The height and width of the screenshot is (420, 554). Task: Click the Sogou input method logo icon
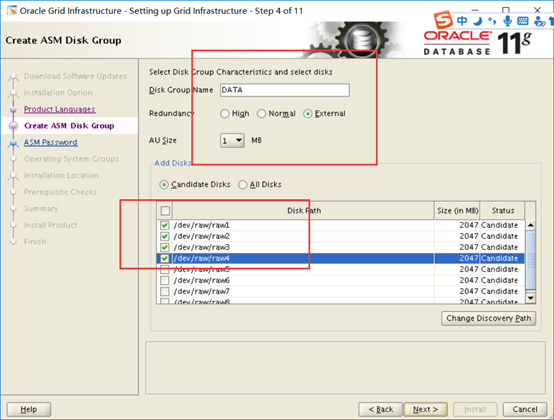point(443,20)
